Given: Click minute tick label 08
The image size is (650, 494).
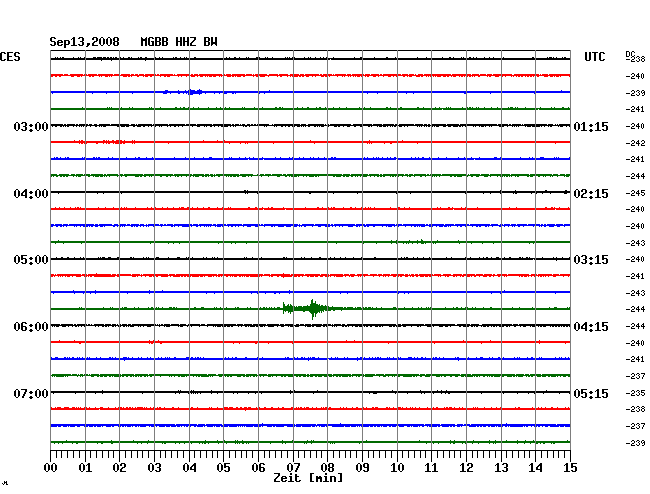Looking at the screenshot, I should [x=327, y=467].
